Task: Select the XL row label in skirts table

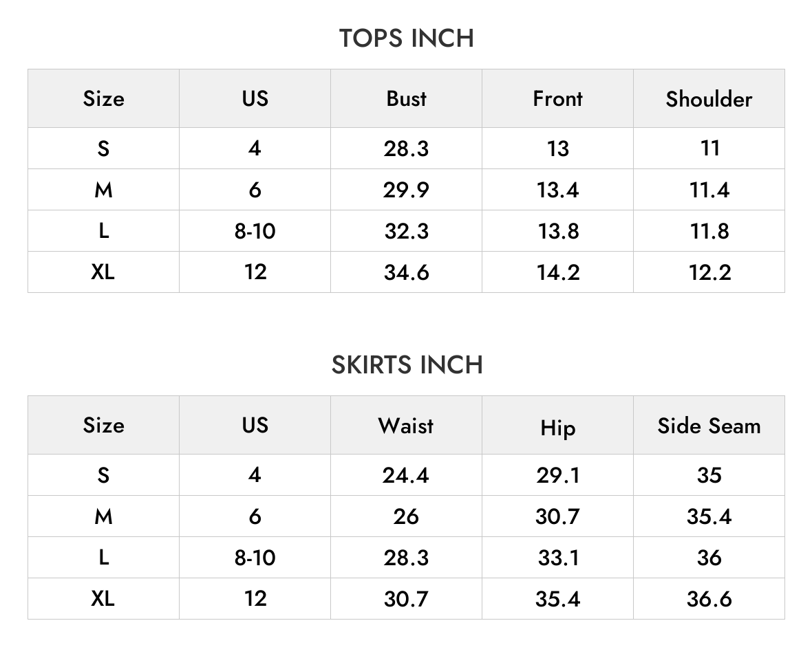Action: [x=103, y=599]
